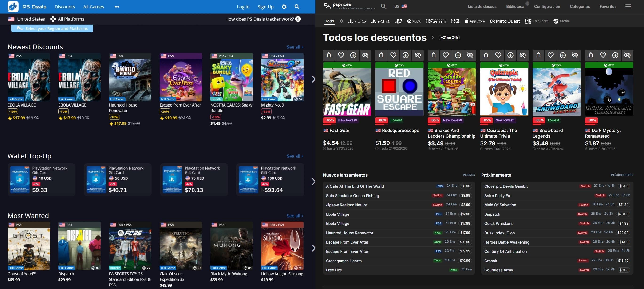Image resolution: width=644 pixels, height=289 pixels.
Task: Select the Meta Quest platform filter
Action: point(505,21)
